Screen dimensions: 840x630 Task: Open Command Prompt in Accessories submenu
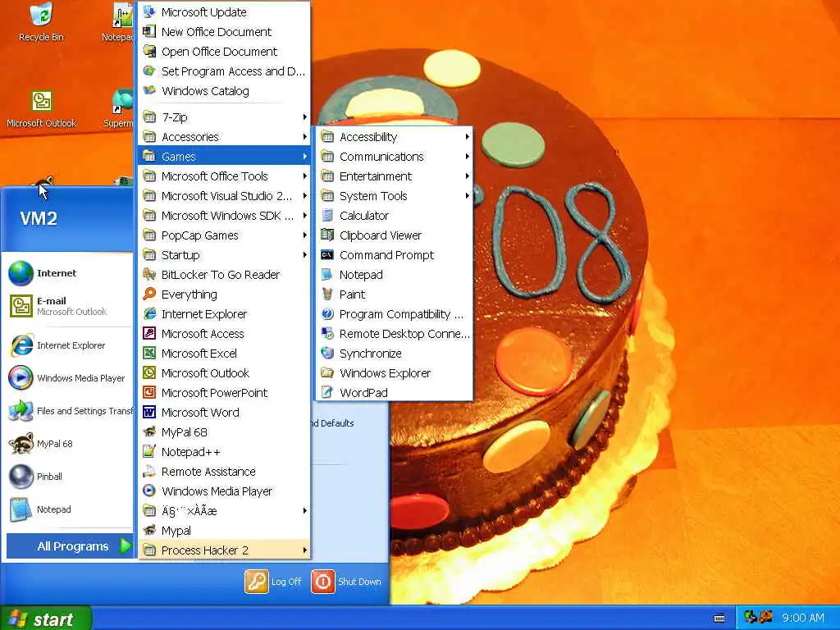(395, 255)
